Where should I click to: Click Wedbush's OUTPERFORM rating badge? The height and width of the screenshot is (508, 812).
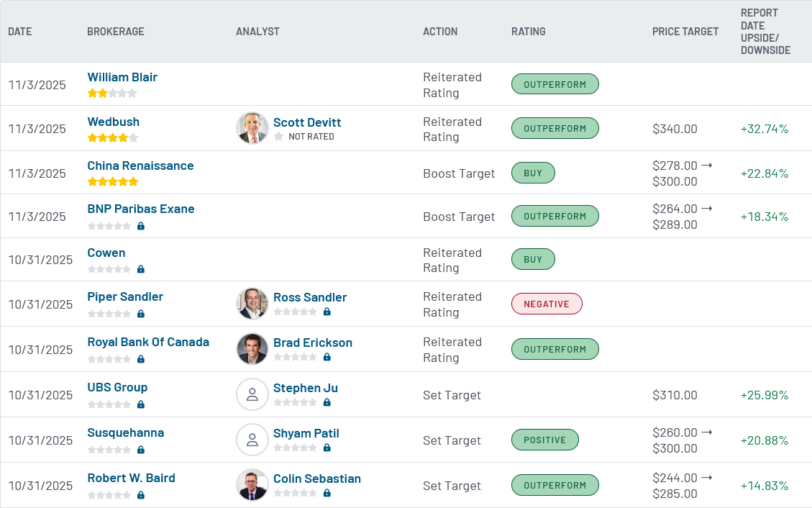coord(555,128)
